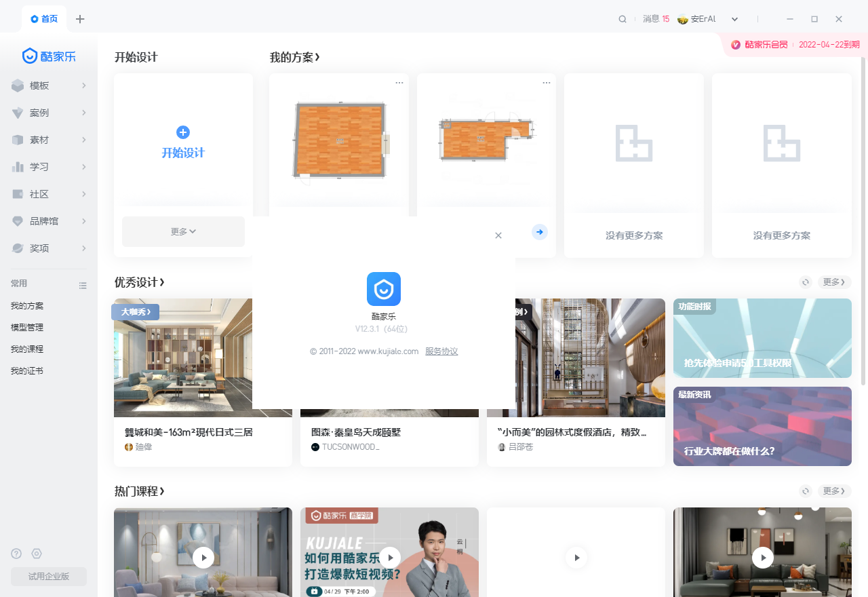Click the search magnifier icon in title bar
868x597 pixels.
click(x=623, y=19)
